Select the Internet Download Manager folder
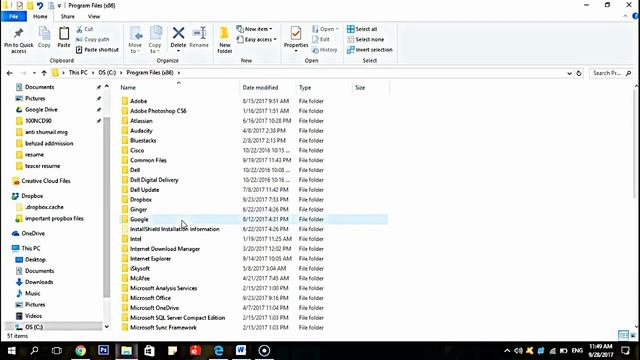The width and height of the screenshot is (640, 360). [x=165, y=249]
